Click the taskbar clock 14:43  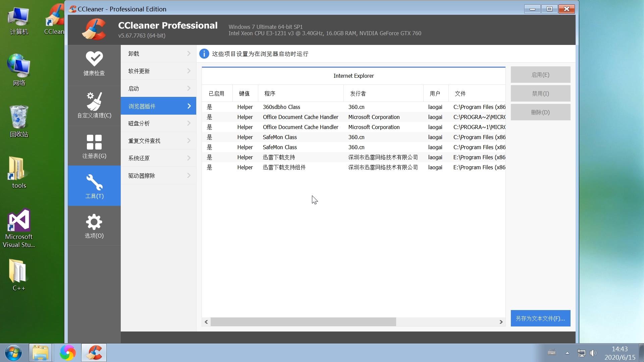(620, 349)
